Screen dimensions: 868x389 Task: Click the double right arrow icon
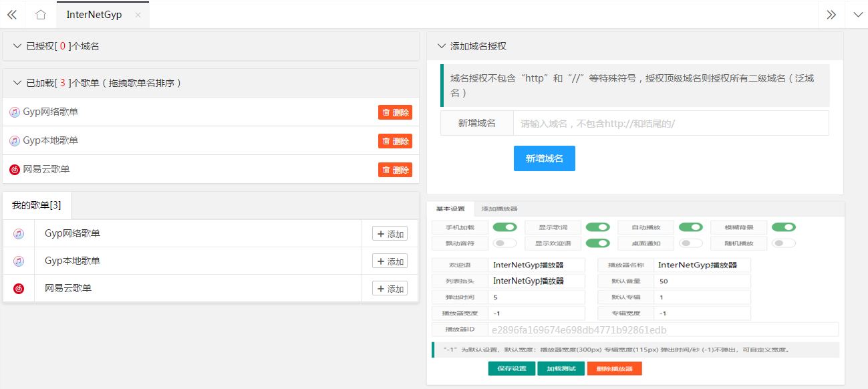coord(831,15)
